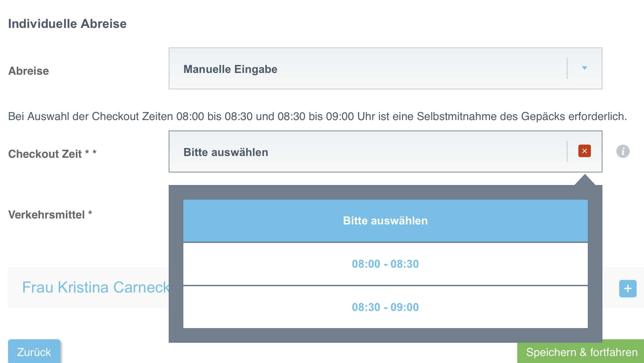Screen dimensions: 644x363
Task: Select the highlighted Bitte auswählen option
Action: (x=385, y=221)
